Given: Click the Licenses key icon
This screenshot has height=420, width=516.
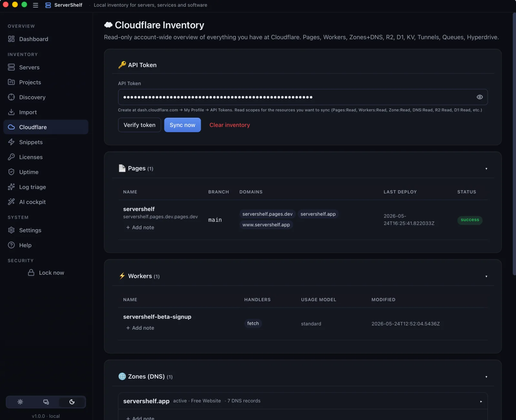Looking at the screenshot, I should click(x=11, y=157).
